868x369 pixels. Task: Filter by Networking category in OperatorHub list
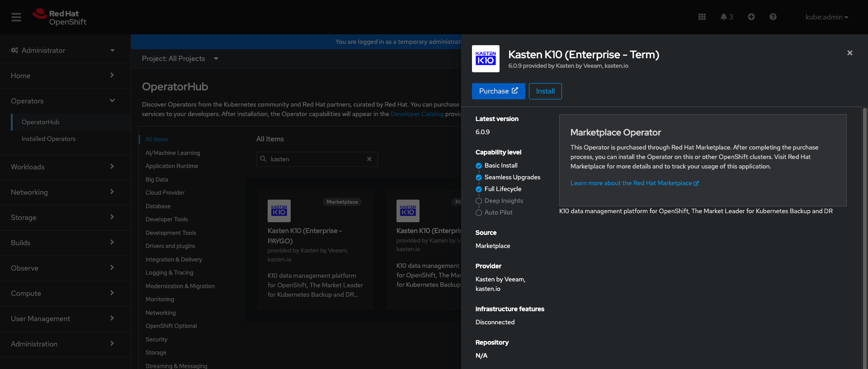(x=160, y=313)
